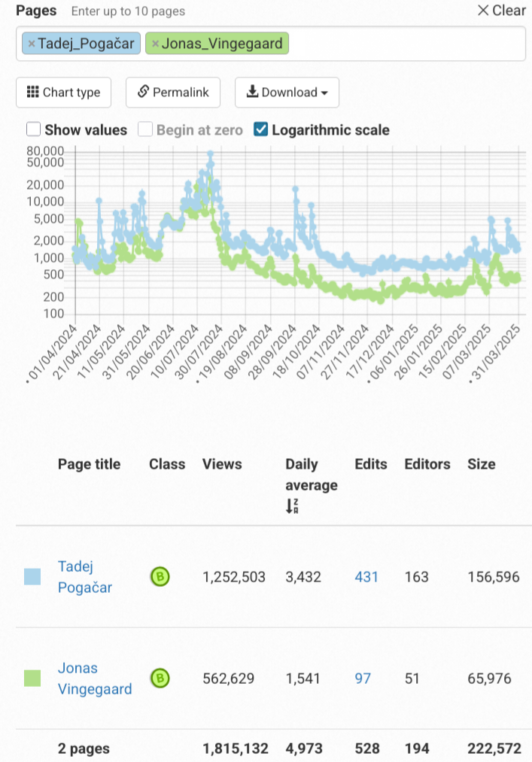Select the daily average 3,432
Viewport: 532px width, 762px height.
[x=303, y=577]
